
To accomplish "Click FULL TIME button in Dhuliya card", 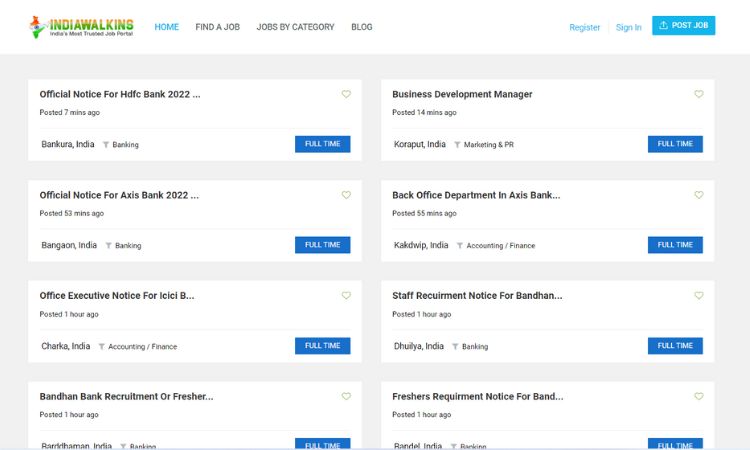I will (x=675, y=346).
